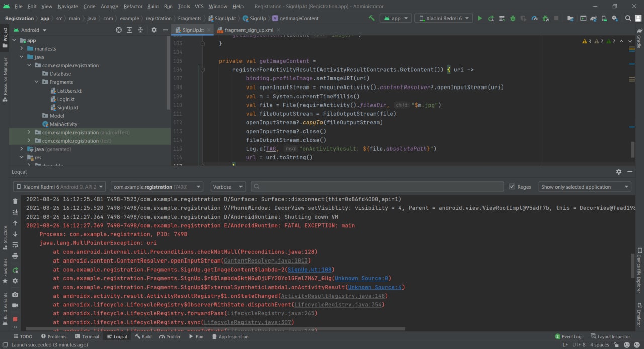The width and height of the screenshot is (644, 349).
Task: Follow the ContentResolver.java:1013 link
Action: pos(266,260)
